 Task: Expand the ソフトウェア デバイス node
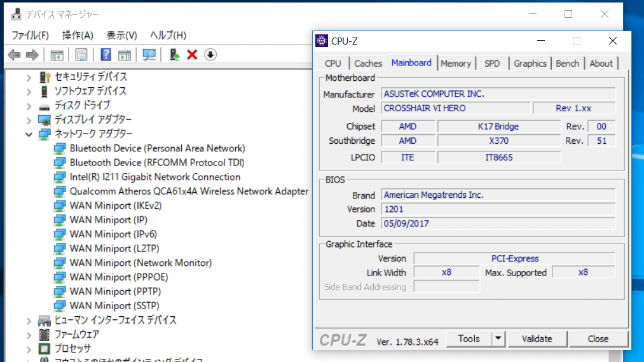29,91
